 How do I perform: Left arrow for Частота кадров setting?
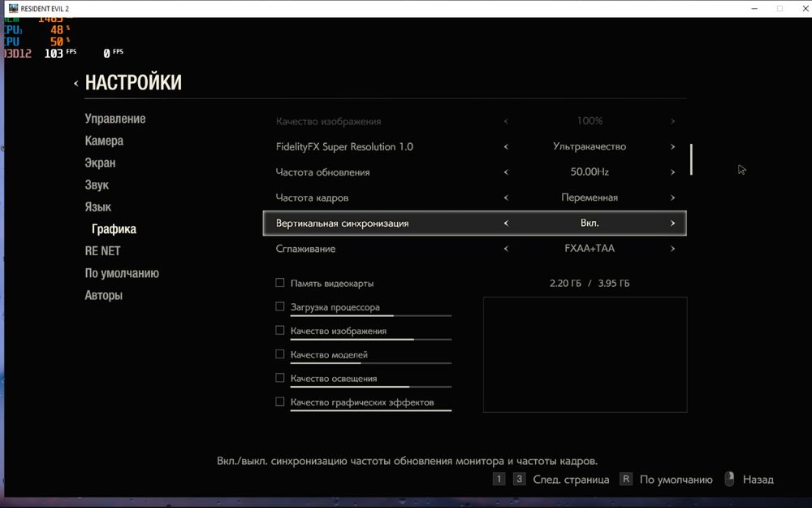point(506,198)
